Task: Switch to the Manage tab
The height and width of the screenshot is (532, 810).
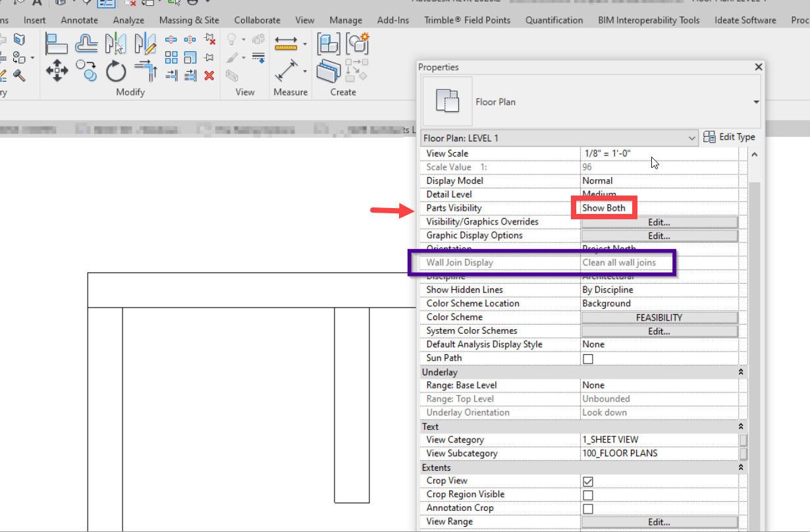Action: pyautogui.click(x=346, y=20)
